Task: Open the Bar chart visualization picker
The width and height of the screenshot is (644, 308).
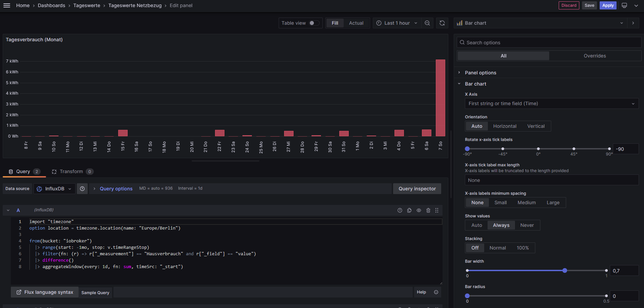Action: (x=540, y=23)
